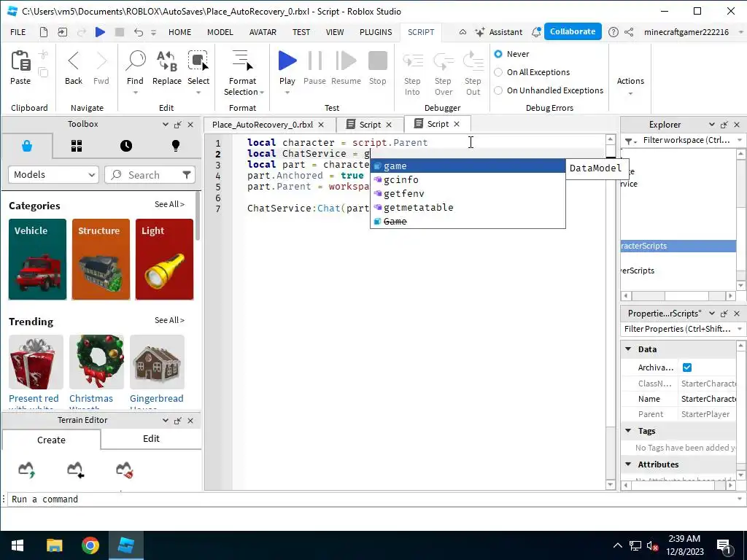Open Terrain Editor options chevron

pos(166,421)
